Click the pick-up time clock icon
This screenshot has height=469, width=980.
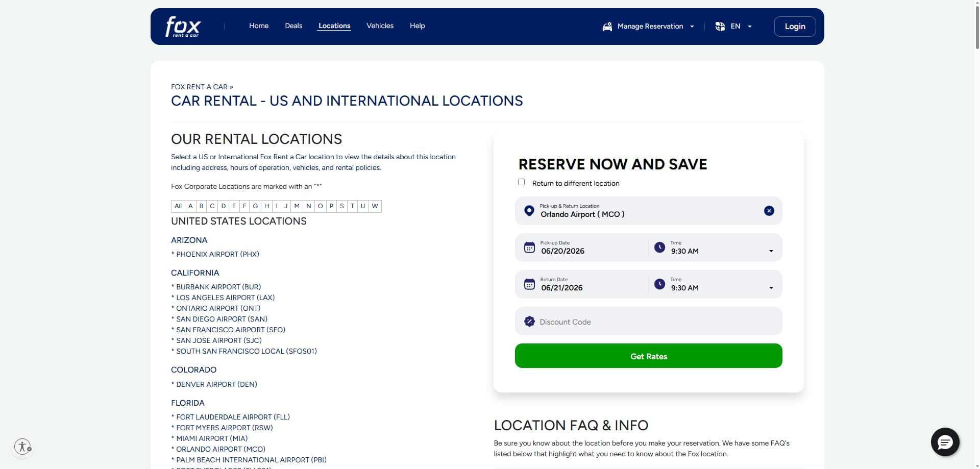coord(659,248)
